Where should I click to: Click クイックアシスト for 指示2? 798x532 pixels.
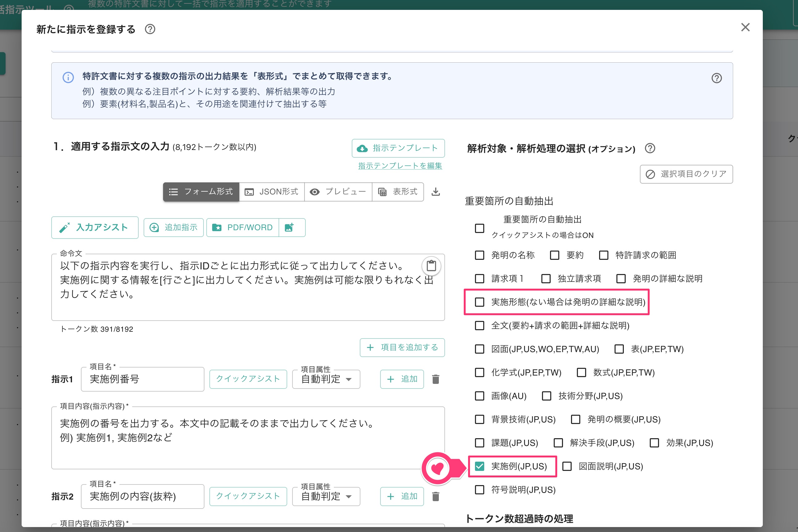[248, 497]
